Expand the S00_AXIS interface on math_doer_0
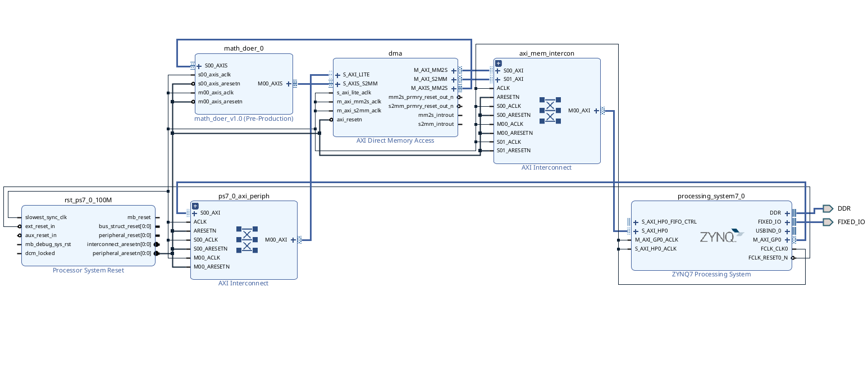868x382 pixels. pos(199,66)
